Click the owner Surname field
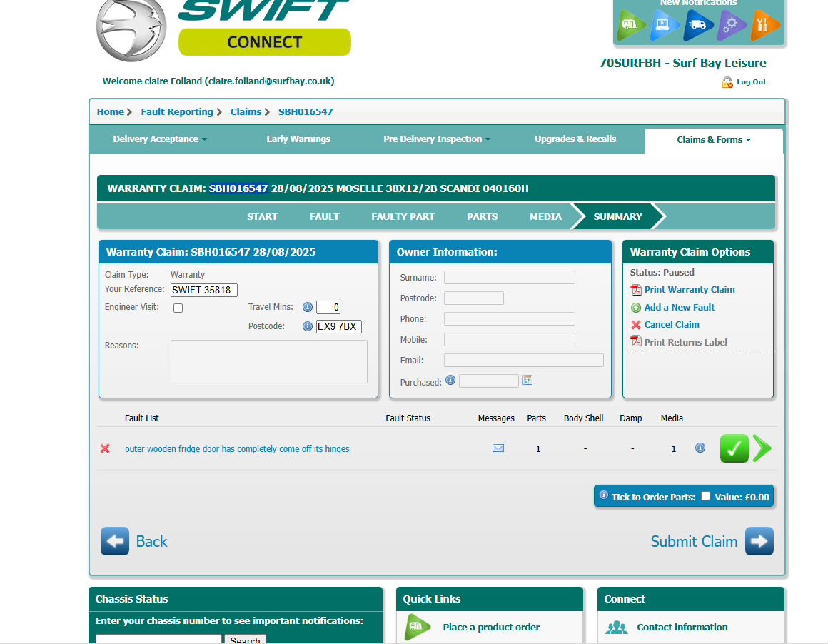Screen dimensions: 828x644 pyautogui.click(x=509, y=277)
